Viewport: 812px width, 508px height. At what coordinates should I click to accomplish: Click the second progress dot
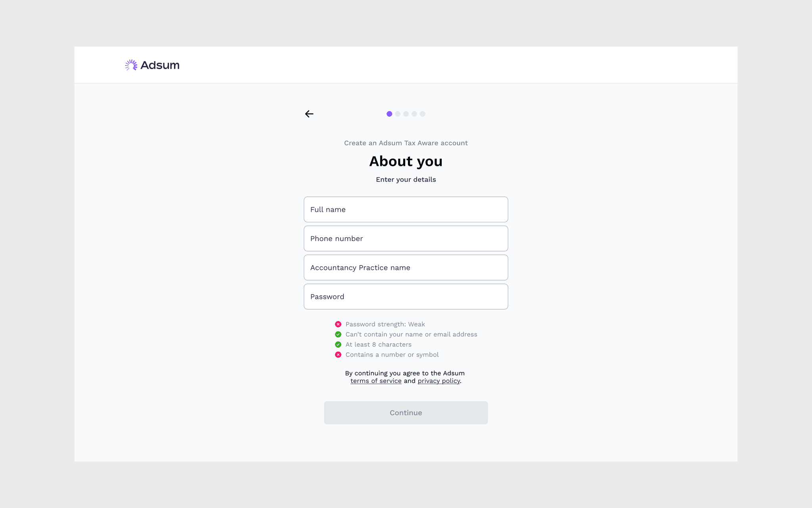pyautogui.click(x=398, y=114)
